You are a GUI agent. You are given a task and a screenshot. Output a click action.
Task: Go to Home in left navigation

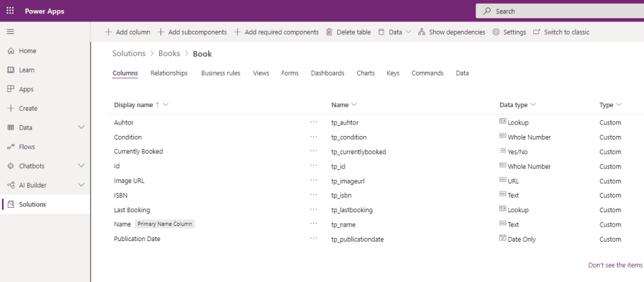point(27,51)
